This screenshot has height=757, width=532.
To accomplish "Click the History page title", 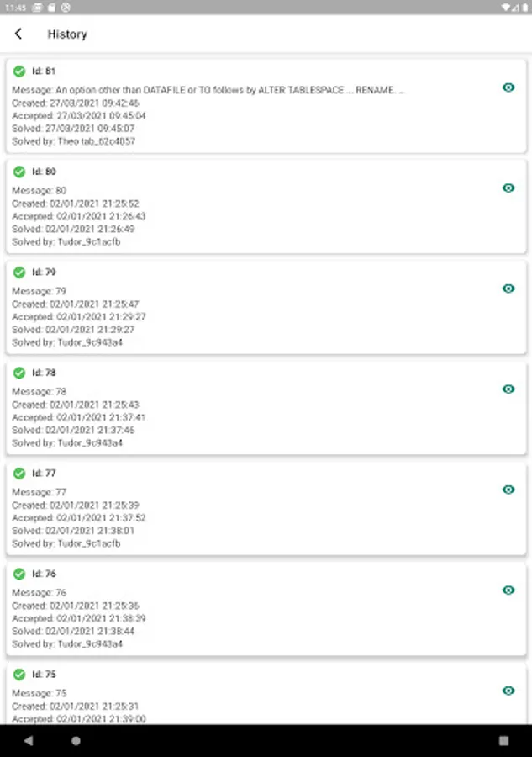I will [67, 34].
